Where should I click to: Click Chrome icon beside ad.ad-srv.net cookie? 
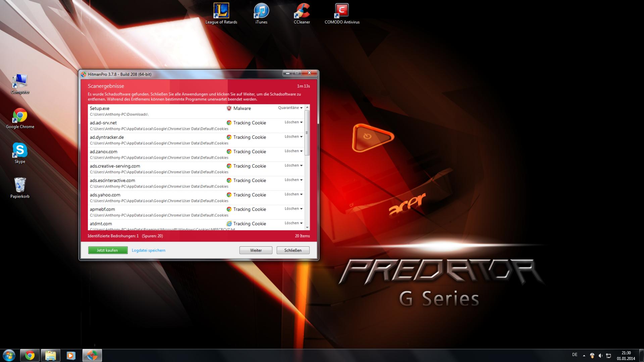coord(229,123)
